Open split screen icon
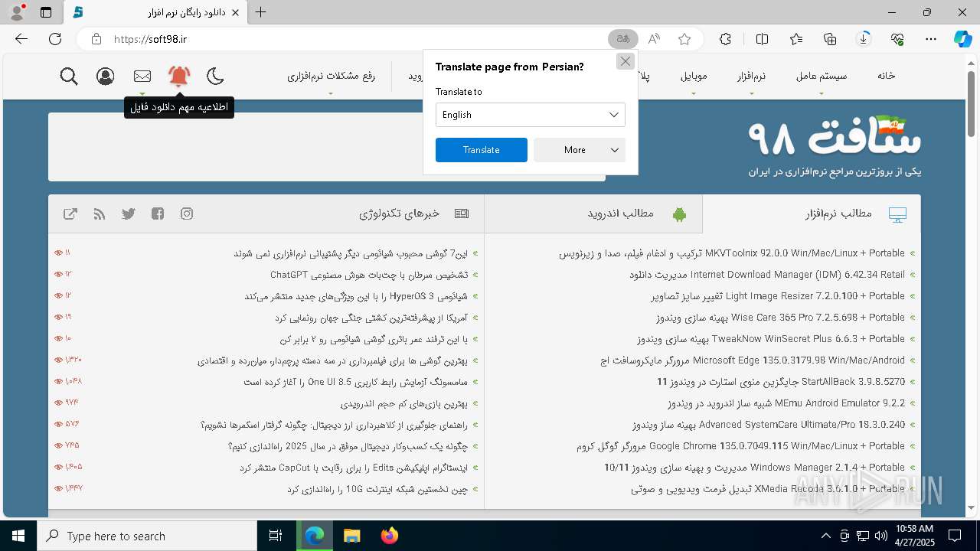 tap(763, 39)
